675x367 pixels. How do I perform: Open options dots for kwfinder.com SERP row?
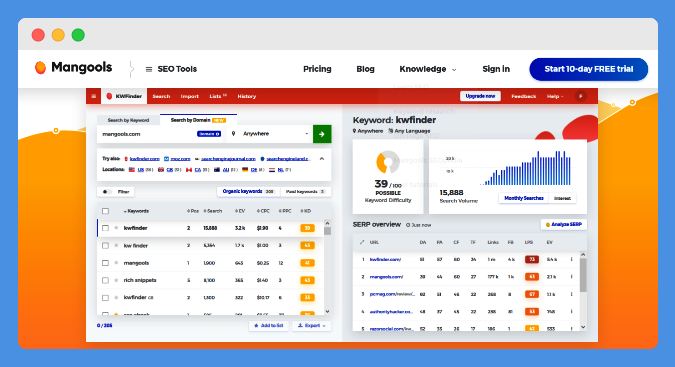(x=572, y=259)
